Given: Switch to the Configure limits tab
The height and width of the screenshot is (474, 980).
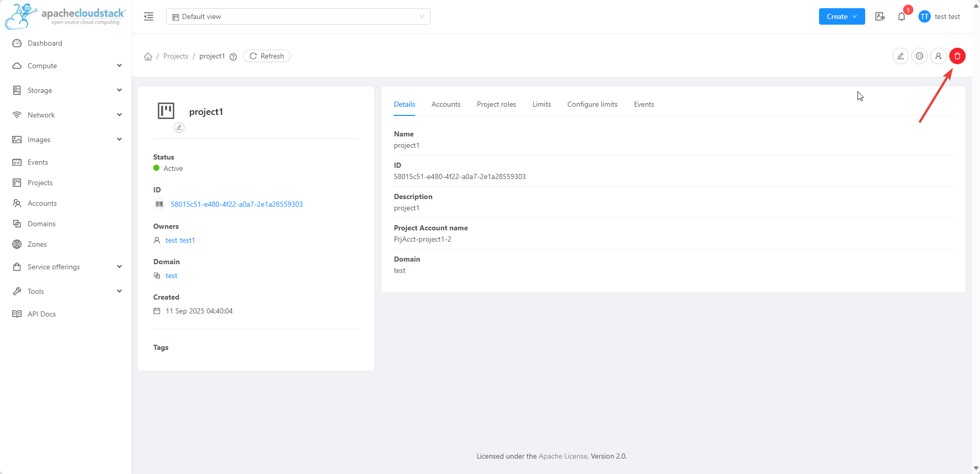Looking at the screenshot, I should tap(592, 104).
